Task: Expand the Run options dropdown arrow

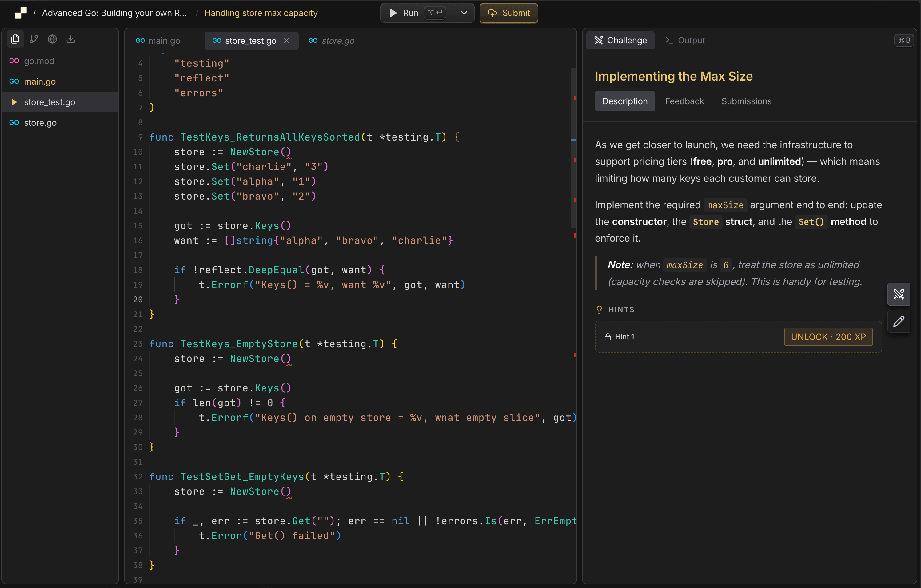Action: 464,13
